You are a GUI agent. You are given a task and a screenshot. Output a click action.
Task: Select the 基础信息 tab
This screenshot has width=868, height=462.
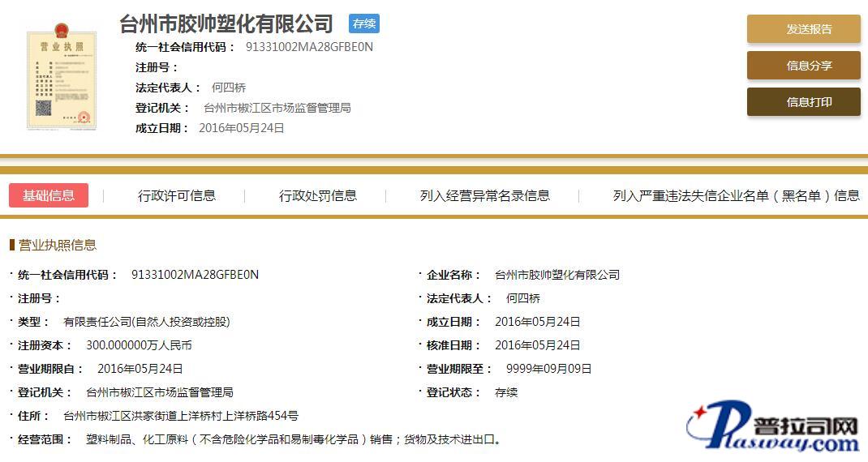click(x=49, y=195)
